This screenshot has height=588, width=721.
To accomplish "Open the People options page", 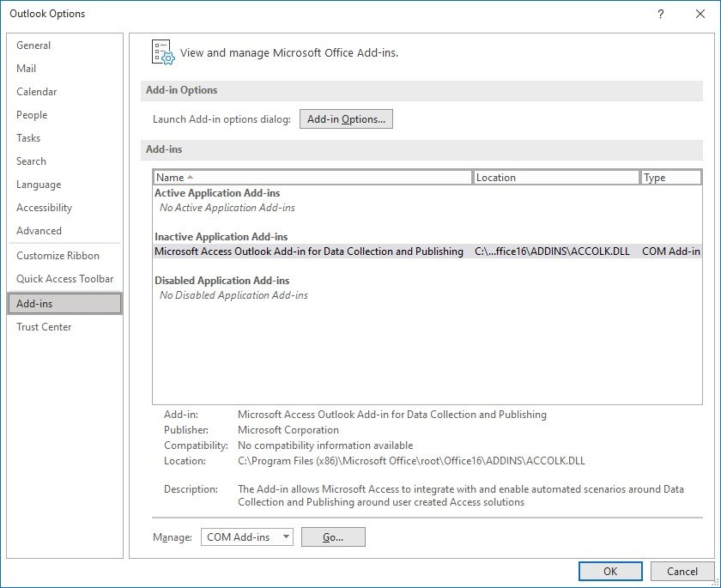I will tap(65, 114).
